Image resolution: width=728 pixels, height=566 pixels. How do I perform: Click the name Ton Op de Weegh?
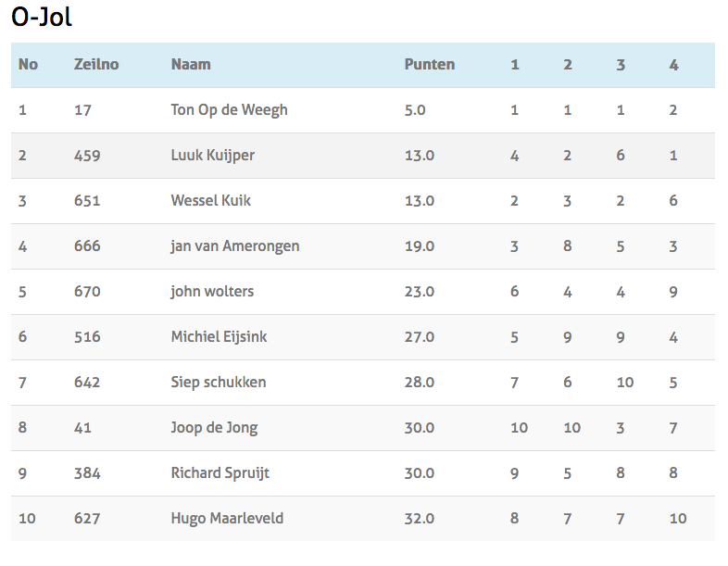(x=229, y=110)
